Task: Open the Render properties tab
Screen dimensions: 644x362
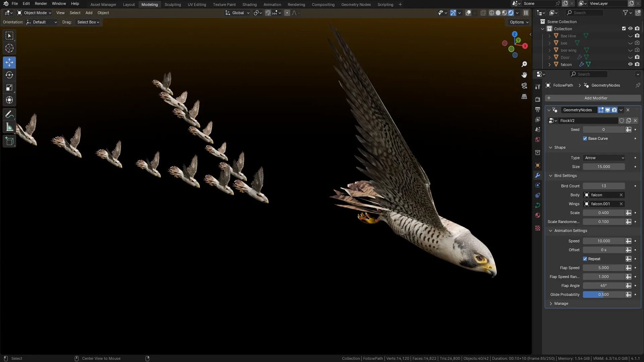Action: [x=538, y=99]
